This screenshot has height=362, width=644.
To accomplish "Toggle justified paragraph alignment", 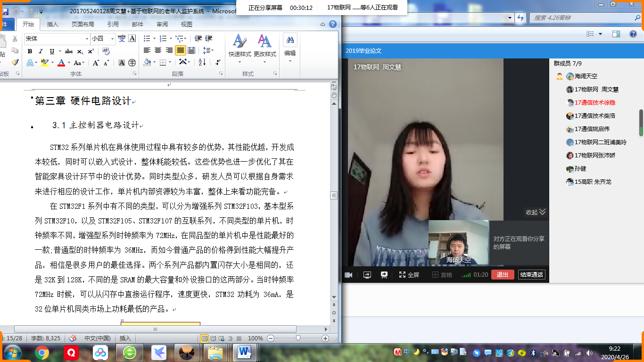I will click(x=180, y=50).
